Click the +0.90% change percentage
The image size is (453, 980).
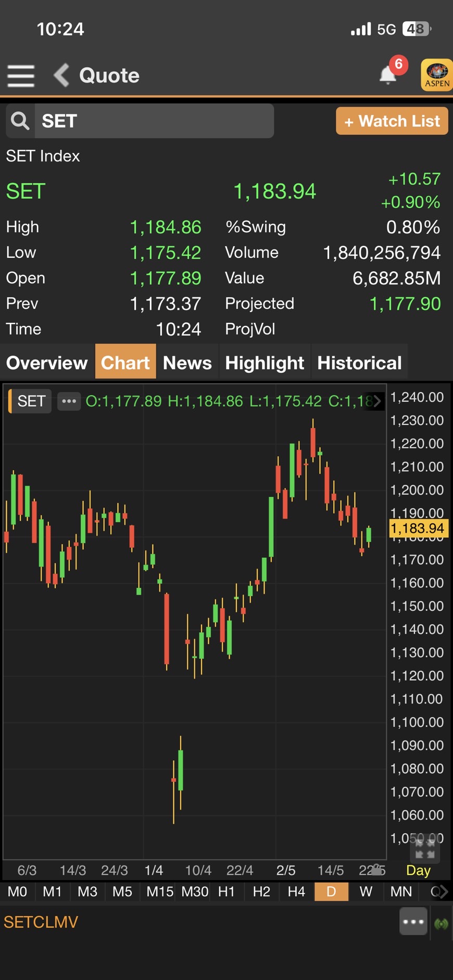[x=411, y=202]
